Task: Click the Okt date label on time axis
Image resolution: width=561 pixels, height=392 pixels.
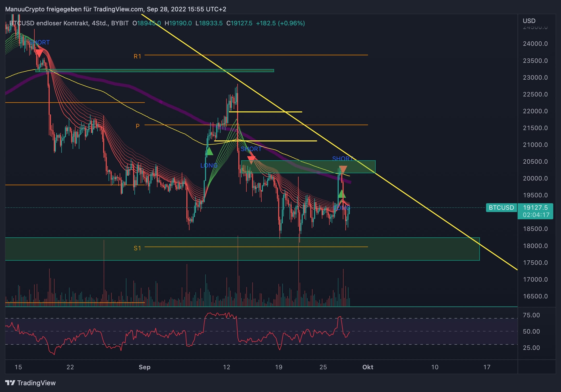Action: [368, 367]
